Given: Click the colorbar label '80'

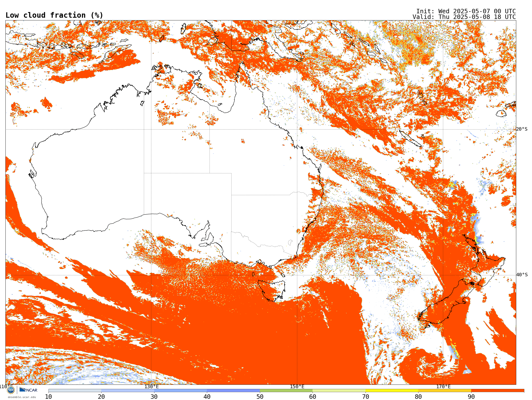Looking at the screenshot, I should [418, 397].
